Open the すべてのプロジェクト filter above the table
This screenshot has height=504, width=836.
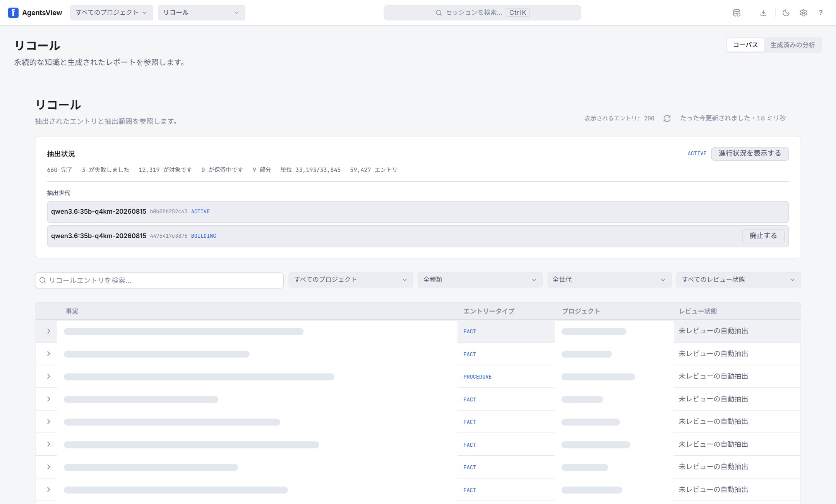coord(351,280)
